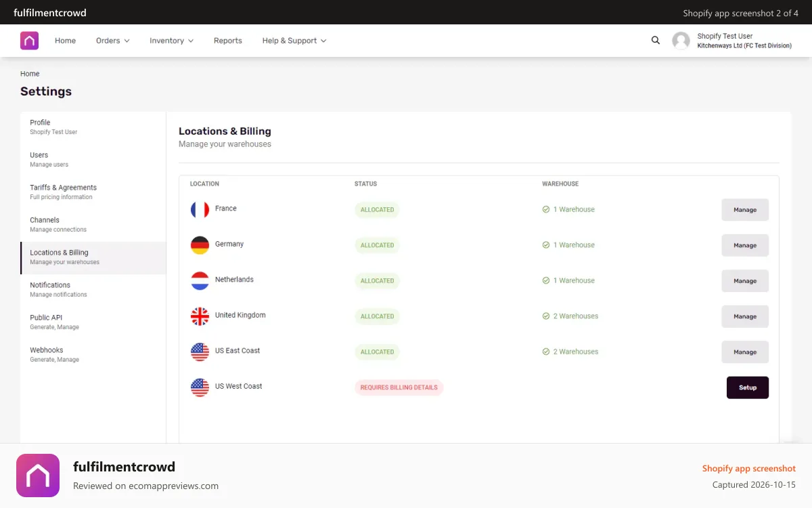Click the 2 Warehouses text for US East Coast
This screenshot has height=508, width=812.
click(x=576, y=352)
